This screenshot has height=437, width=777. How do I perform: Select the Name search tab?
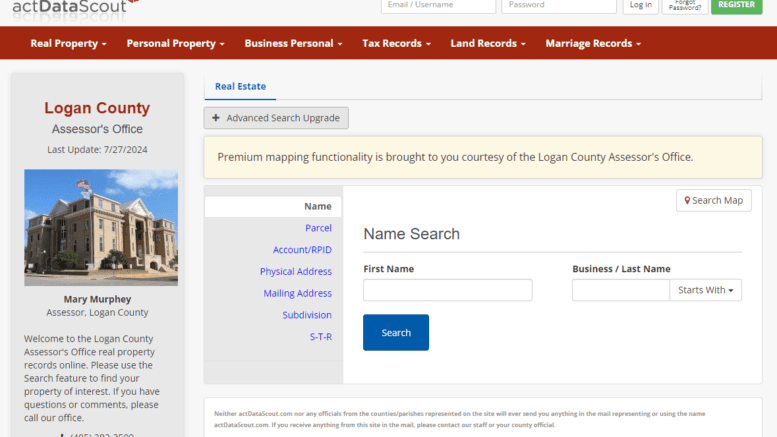[x=273, y=207]
